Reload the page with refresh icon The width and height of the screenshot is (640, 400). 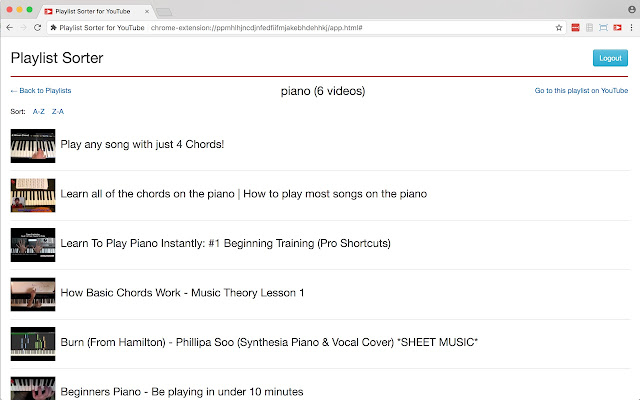[38, 28]
